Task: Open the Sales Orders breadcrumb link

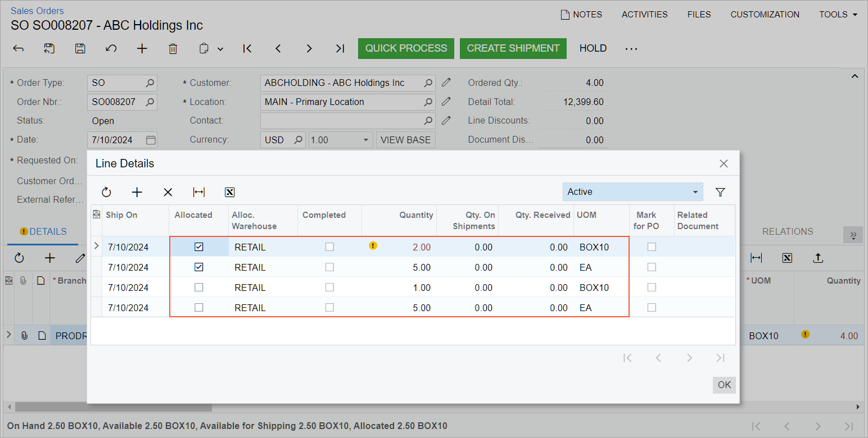Action: point(37,11)
